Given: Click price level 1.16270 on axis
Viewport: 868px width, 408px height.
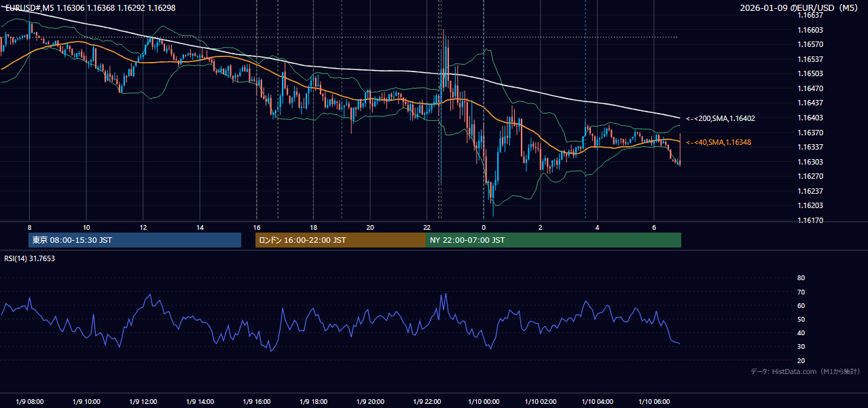Looking at the screenshot, I should tap(810, 176).
